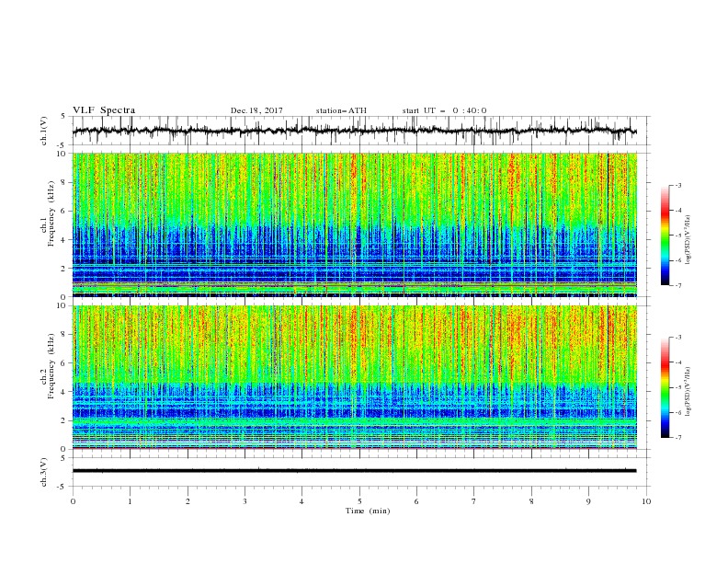Click inside the ch.2 spectrogram panel
This screenshot has height=563, width=728.
click(355, 377)
